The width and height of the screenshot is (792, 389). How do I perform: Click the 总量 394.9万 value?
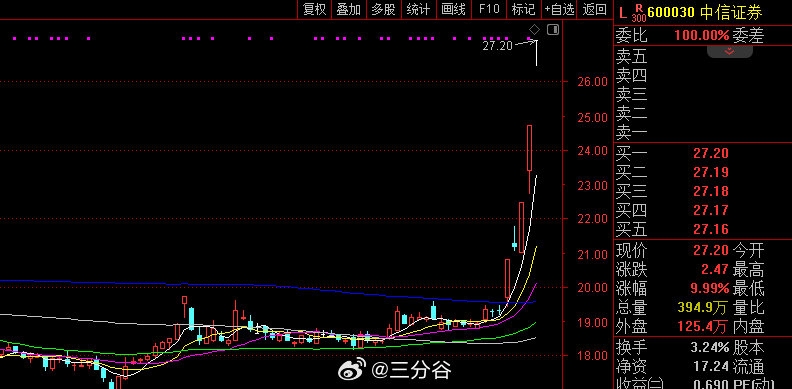tap(702, 308)
